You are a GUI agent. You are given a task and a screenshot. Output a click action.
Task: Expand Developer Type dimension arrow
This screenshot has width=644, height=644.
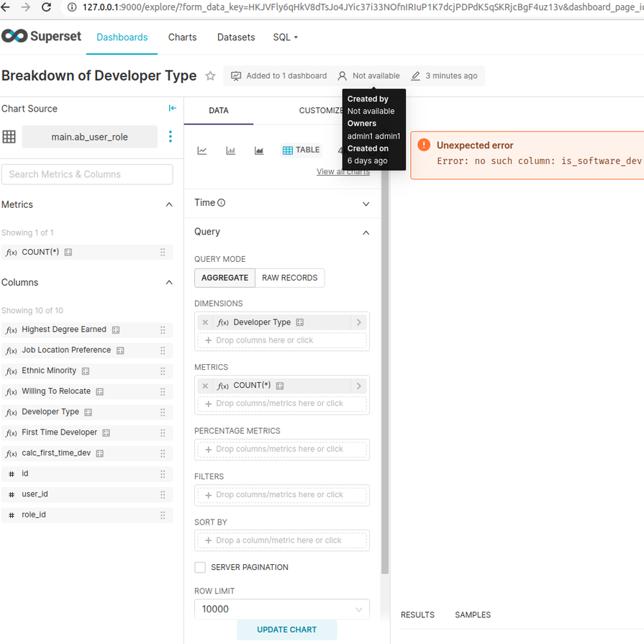(359, 322)
